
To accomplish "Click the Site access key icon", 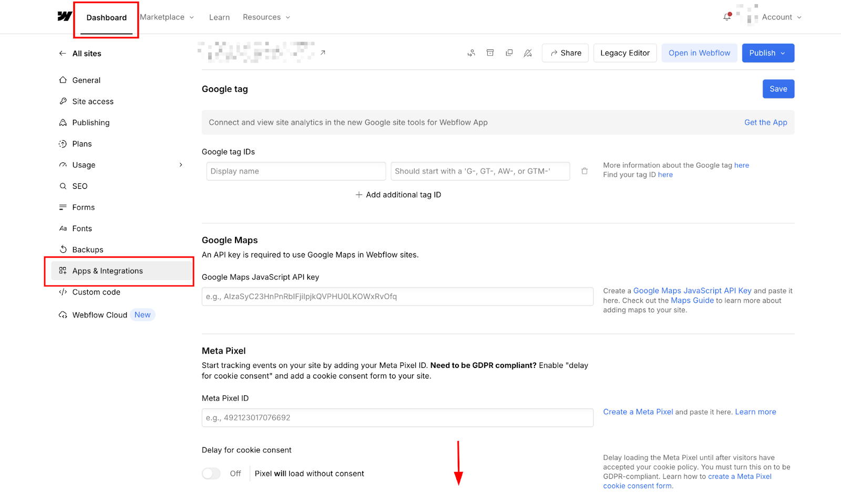I will 63,101.
